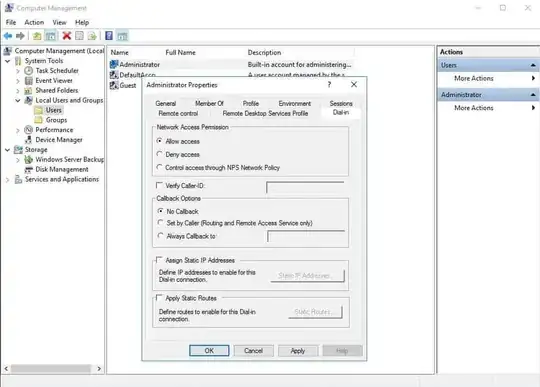Click the Groups folder icon in tree
The width and height of the screenshot is (540, 387).
(39, 120)
